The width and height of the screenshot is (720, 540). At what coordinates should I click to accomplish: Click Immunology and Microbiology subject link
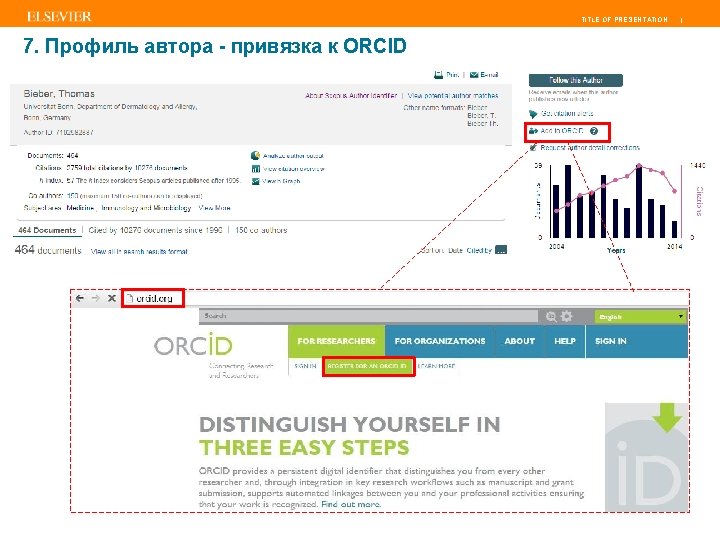[x=146, y=208]
